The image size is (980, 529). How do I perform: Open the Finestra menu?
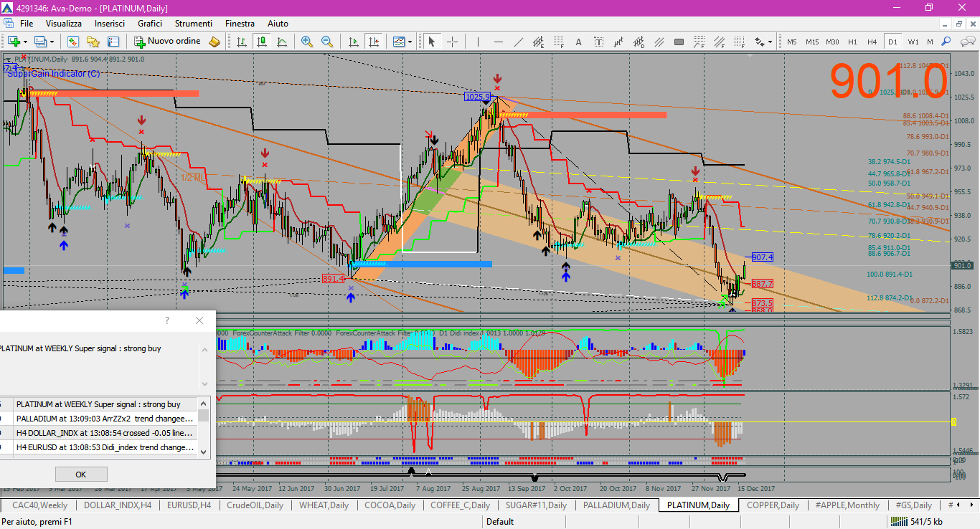(x=240, y=24)
